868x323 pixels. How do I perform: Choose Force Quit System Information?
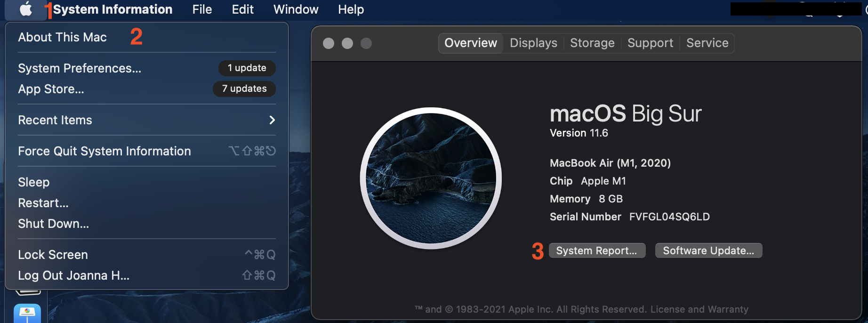click(x=104, y=151)
